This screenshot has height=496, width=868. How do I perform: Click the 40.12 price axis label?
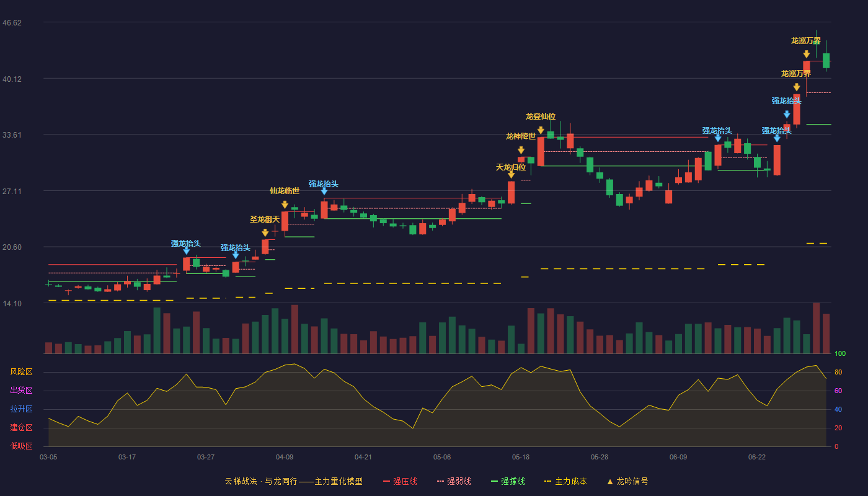pos(12,79)
